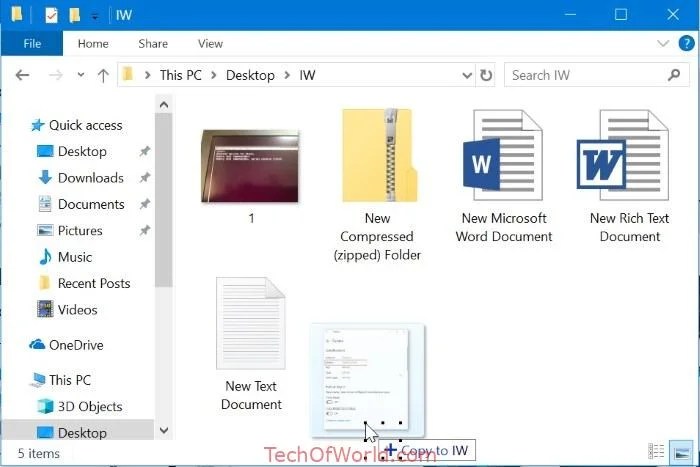
Task: Open Videos in the navigation pane
Action: [x=77, y=309]
